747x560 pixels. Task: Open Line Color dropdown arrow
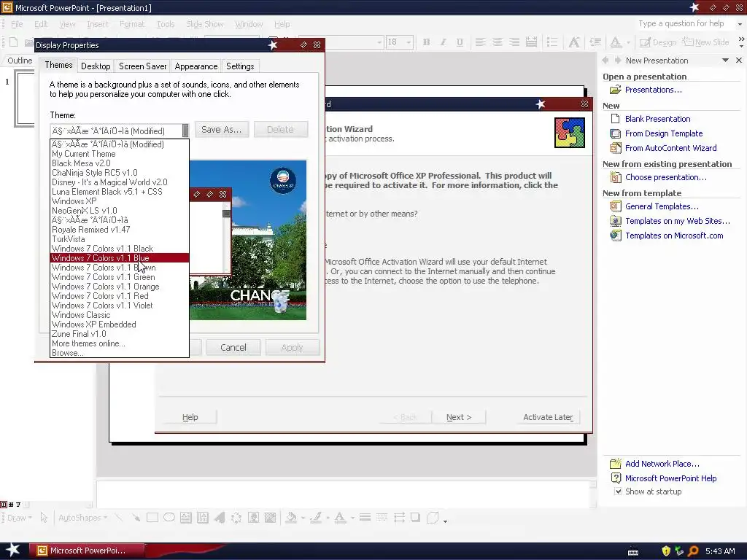click(x=328, y=518)
